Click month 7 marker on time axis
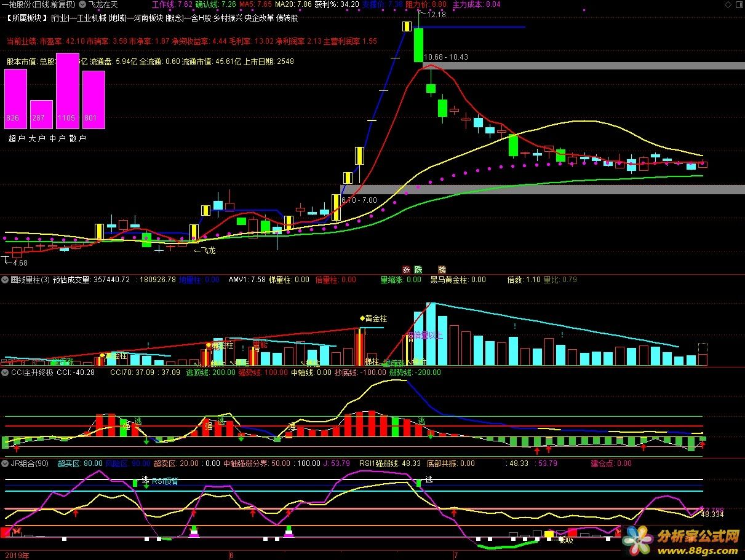Screen dimensions: 745x560 point(456,555)
